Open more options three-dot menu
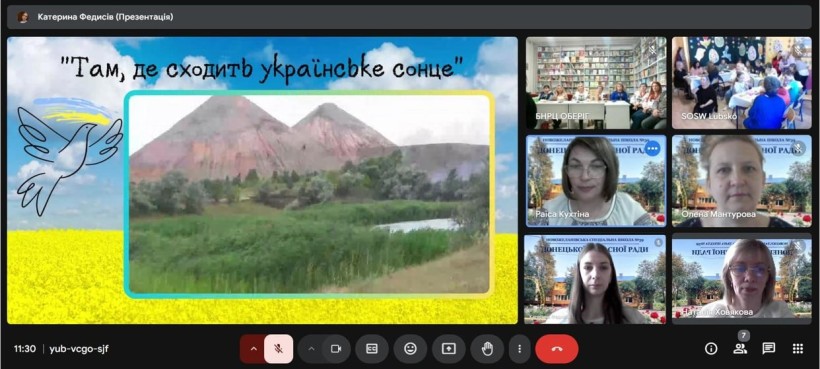 (x=519, y=349)
